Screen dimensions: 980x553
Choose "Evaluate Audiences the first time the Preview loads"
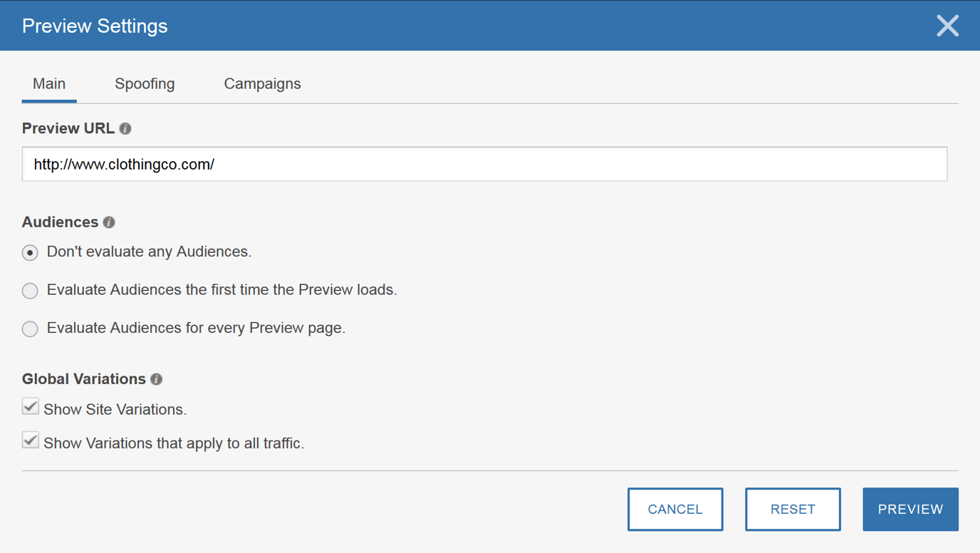coord(30,290)
